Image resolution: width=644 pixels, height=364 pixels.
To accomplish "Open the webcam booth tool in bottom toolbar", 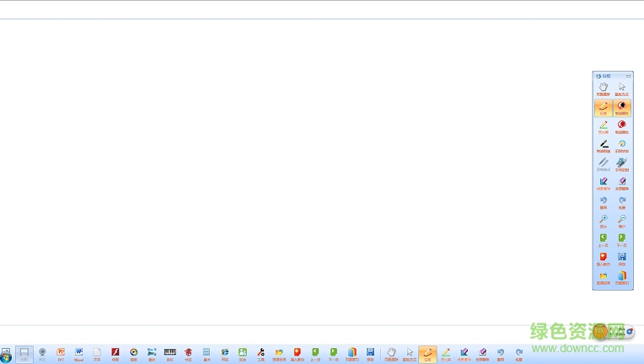I will 42,354.
